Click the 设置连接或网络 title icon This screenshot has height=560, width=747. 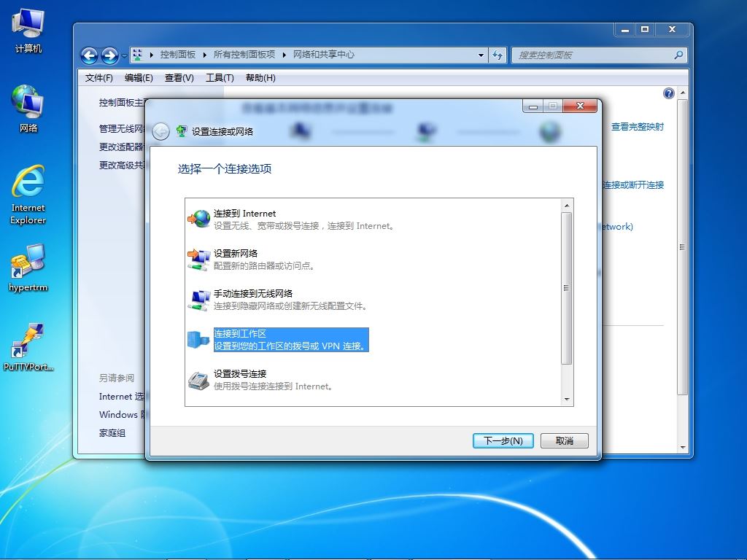[181, 131]
